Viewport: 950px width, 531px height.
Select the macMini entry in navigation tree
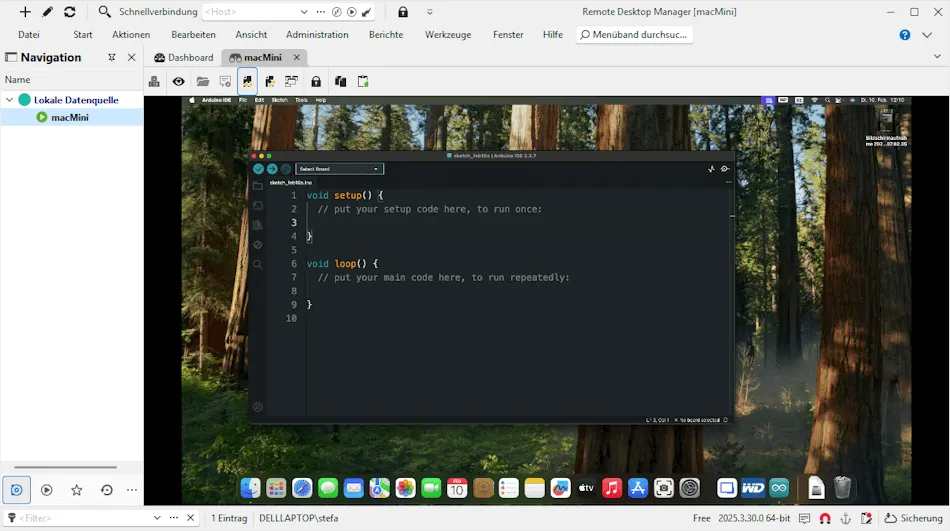tap(70, 117)
